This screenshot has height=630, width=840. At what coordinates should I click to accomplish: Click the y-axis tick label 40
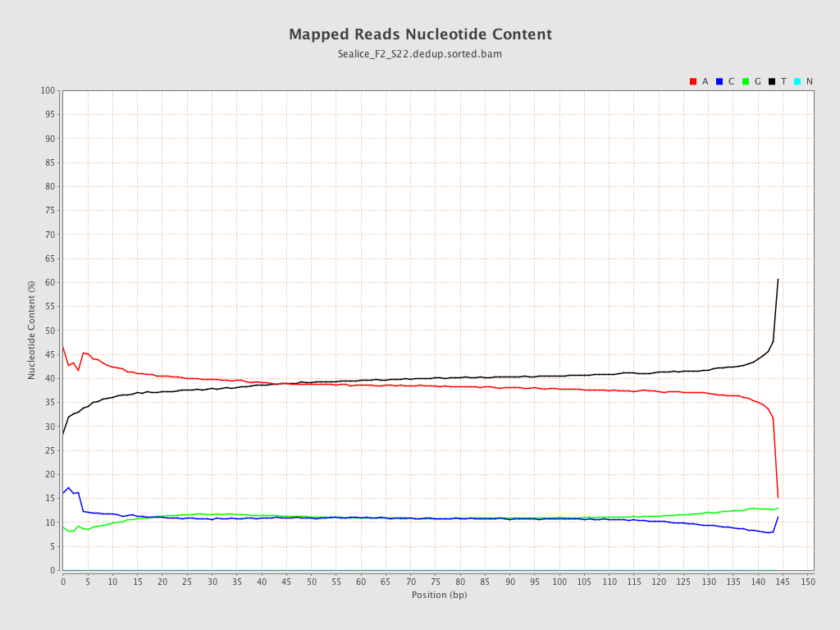(x=50, y=378)
